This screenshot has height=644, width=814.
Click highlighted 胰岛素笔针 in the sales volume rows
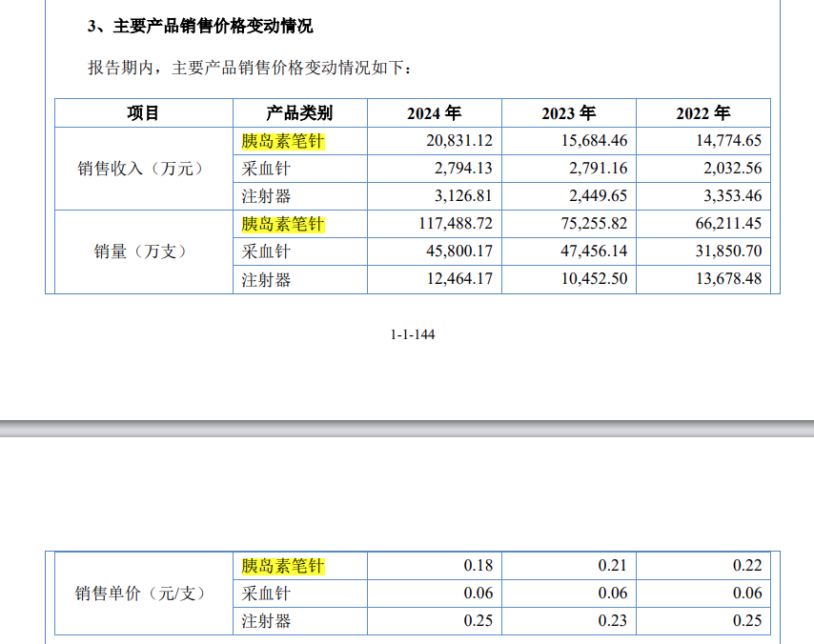click(283, 225)
